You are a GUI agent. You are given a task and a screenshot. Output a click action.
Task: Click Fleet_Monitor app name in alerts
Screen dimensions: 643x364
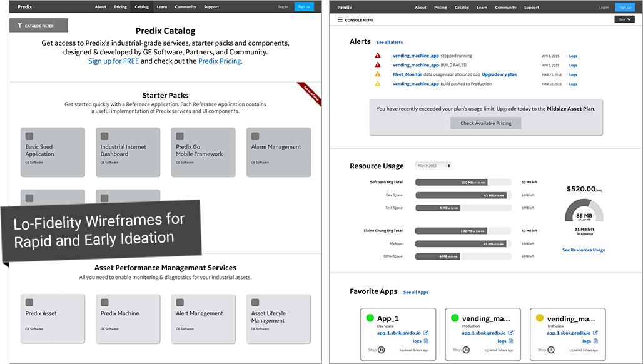coord(407,74)
